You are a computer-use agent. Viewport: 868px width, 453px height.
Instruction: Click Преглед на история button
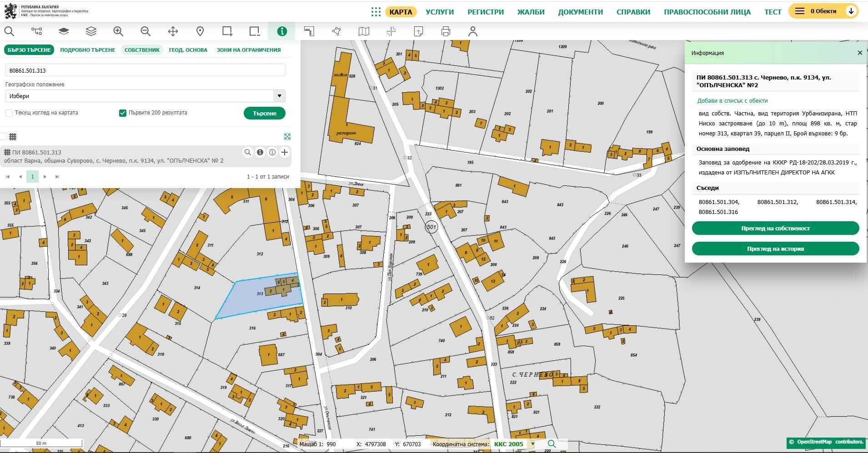coord(775,249)
